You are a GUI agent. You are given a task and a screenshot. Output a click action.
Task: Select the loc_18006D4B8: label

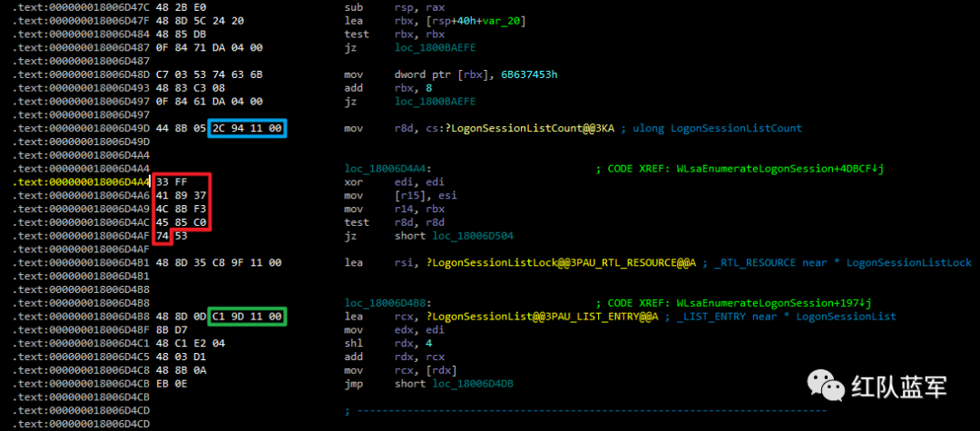(x=387, y=303)
